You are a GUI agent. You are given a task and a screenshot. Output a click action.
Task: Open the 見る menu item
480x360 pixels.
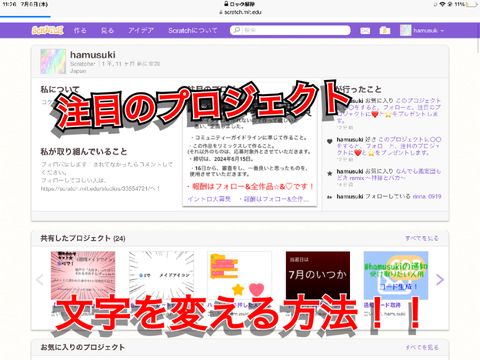[107, 31]
